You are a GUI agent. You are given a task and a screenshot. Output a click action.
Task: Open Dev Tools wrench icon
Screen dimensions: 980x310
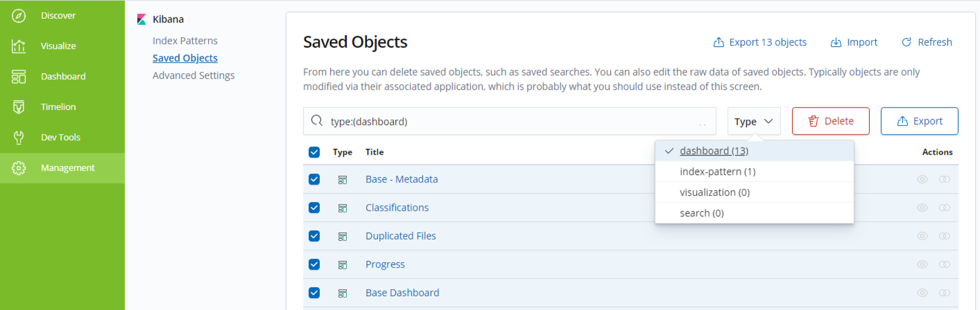[18, 137]
